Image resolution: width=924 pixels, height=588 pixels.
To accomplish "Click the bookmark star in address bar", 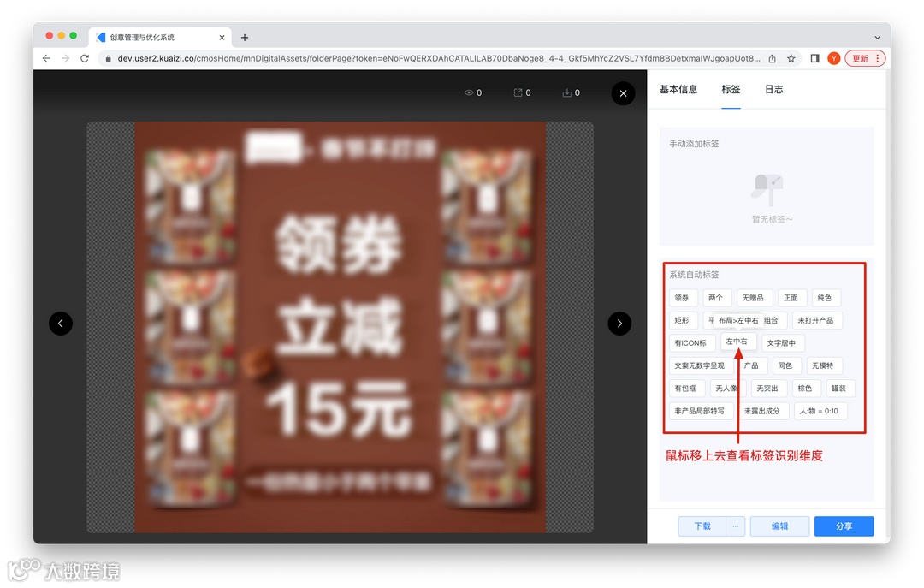I will click(793, 58).
